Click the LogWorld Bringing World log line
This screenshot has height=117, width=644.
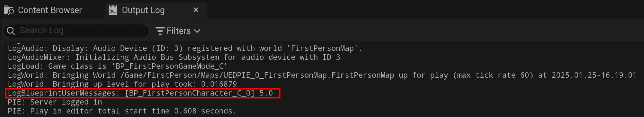coord(322,75)
